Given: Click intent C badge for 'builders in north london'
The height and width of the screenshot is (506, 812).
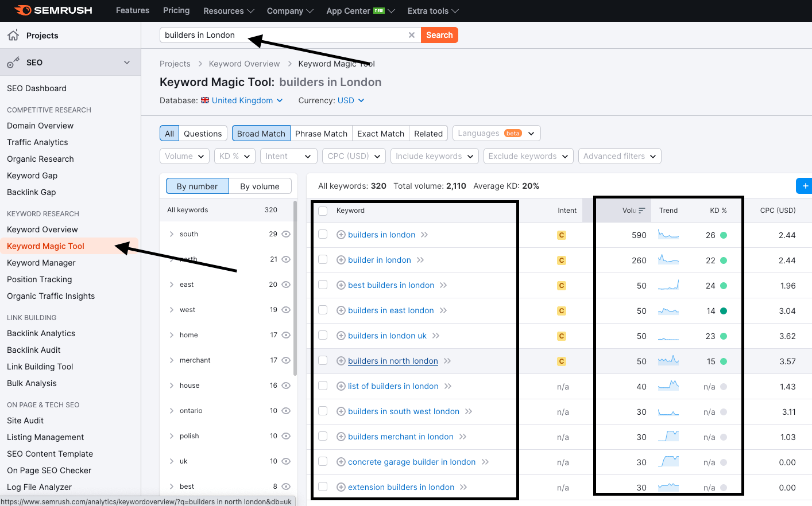Looking at the screenshot, I should [562, 361].
